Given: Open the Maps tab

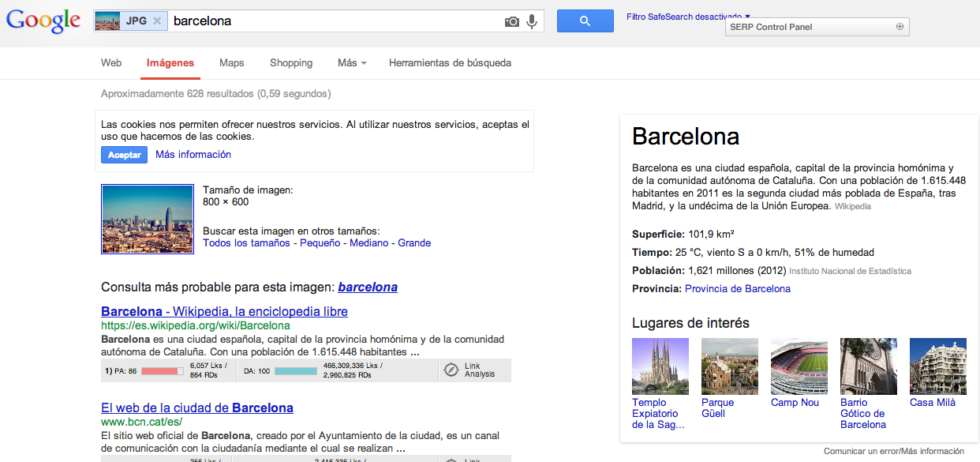Looking at the screenshot, I should (231, 62).
